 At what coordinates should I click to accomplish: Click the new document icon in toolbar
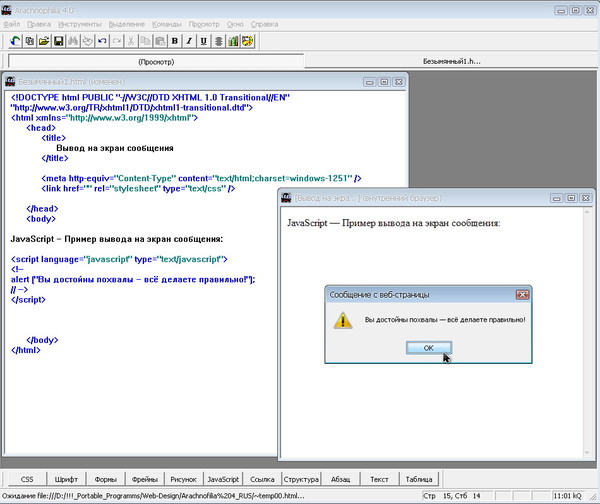[x=29, y=41]
